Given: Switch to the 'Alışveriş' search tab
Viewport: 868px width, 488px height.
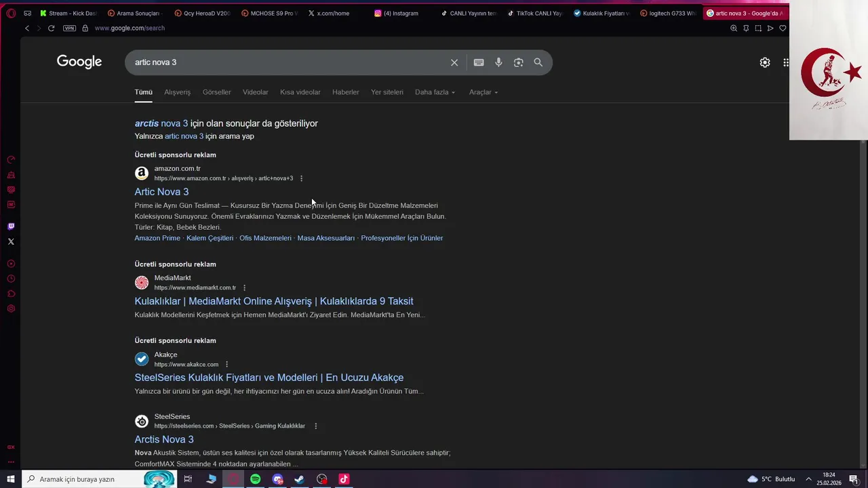Looking at the screenshot, I should point(178,92).
